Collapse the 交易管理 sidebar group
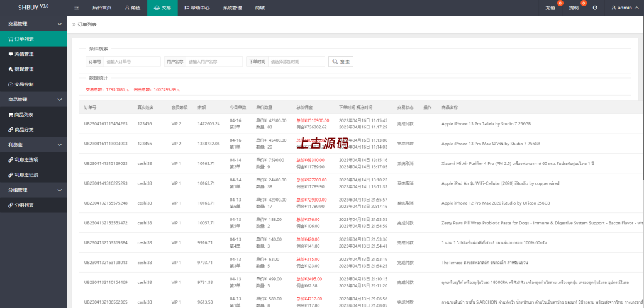The height and width of the screenshot is (308, 644). click(x=33, y=24)
